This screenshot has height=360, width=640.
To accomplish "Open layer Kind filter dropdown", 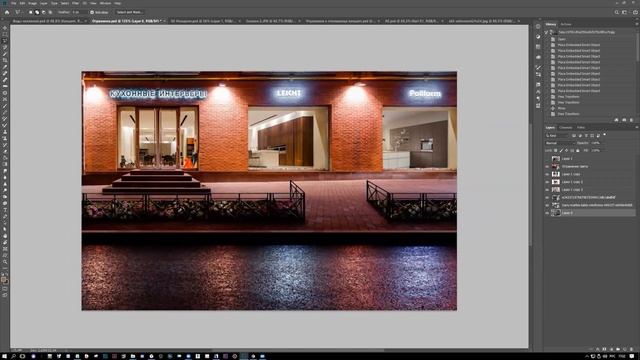I will [558, 136].
